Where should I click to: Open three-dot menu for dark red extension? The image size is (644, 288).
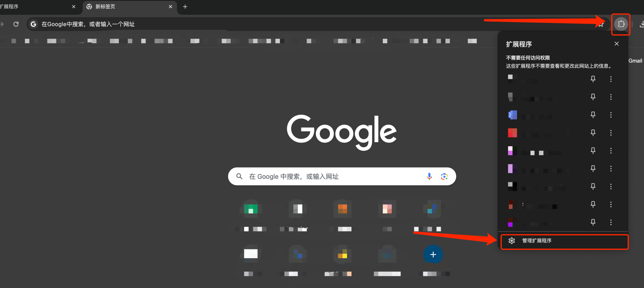click(611, 204)
